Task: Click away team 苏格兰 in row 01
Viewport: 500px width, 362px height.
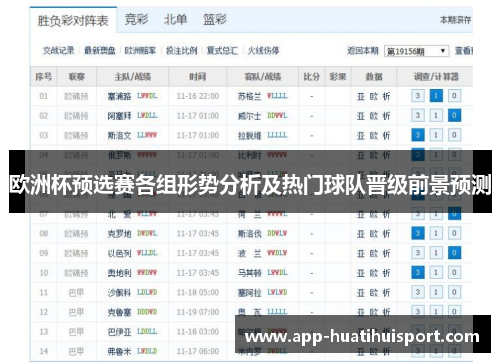Action: (x=250, y=96)
